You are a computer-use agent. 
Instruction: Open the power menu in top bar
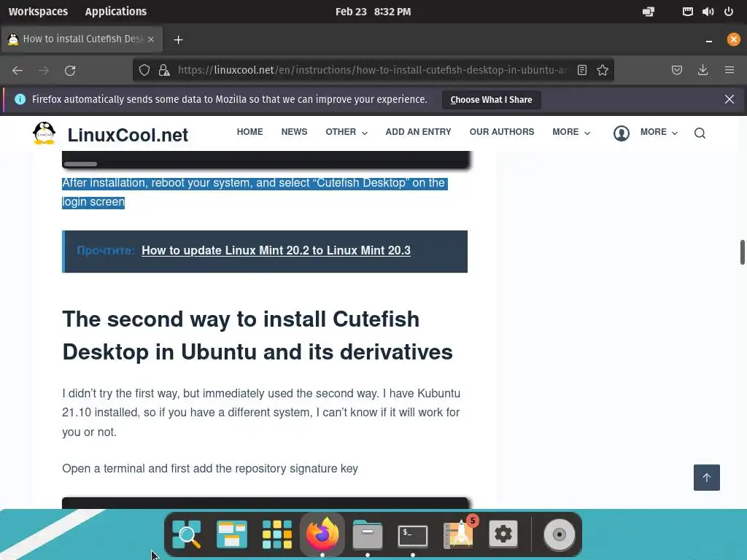click(x=729, y=12)
